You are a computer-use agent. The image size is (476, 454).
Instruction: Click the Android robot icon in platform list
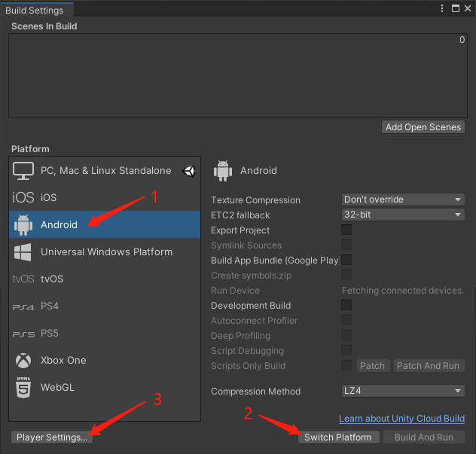tap(23, 225)
